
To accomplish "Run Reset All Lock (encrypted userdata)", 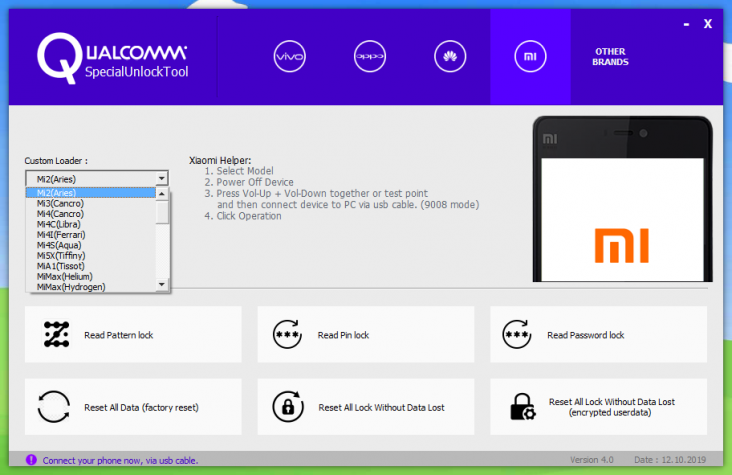I will coord(598,407).
